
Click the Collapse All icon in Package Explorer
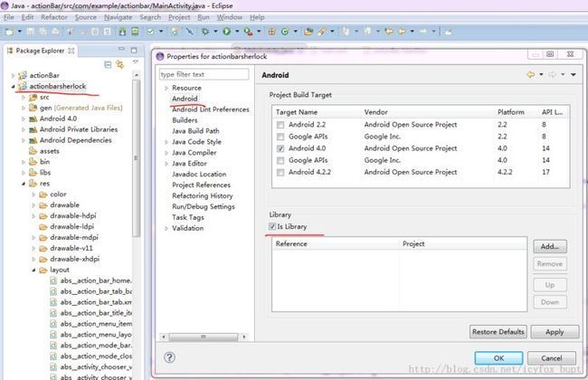pyautogui.click(x=108, y=64)
